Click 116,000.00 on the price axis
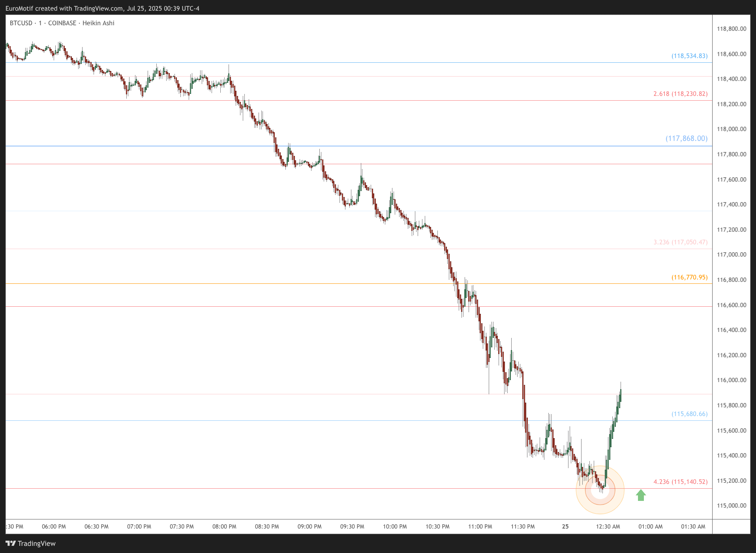The height and width of the screenshot is (553, 756). click(x=732, y=380)
